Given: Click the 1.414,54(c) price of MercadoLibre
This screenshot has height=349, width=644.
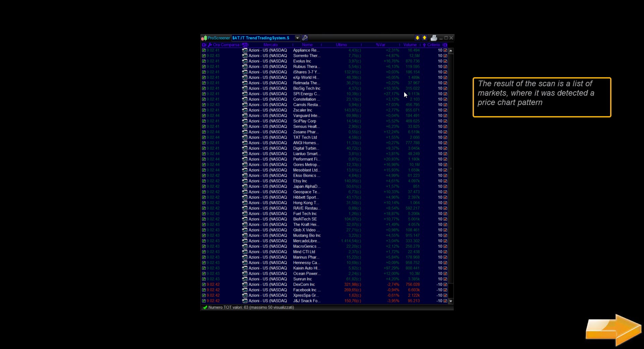Looking at the screenshot, I should coord(351,241).
